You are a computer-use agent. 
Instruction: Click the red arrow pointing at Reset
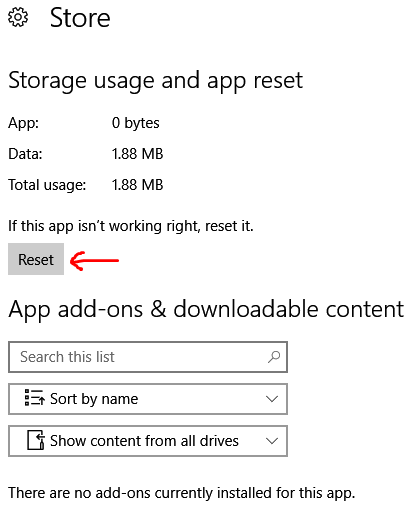point(94,260)
